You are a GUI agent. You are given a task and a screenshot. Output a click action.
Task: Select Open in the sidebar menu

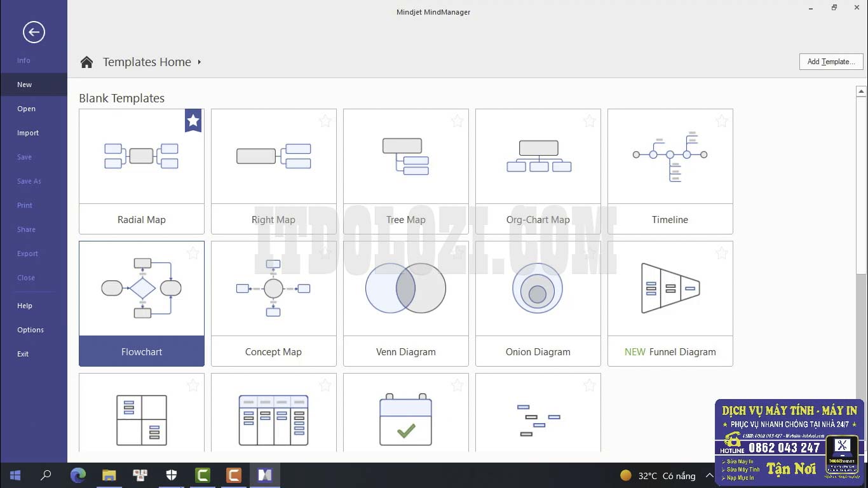26,109
